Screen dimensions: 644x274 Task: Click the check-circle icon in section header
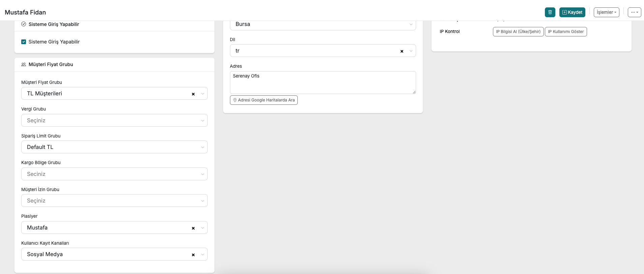(24, 24)
